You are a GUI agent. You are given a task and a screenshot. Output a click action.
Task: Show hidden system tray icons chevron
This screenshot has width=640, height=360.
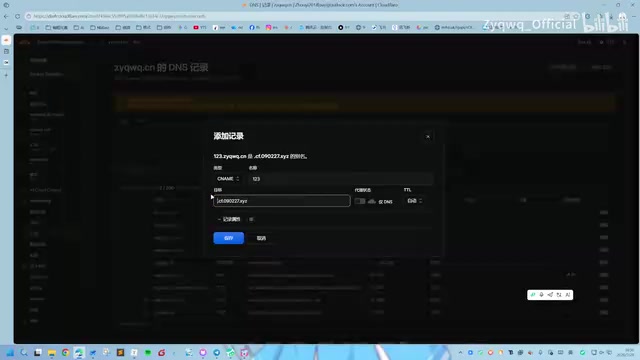[x=460, y=353]
